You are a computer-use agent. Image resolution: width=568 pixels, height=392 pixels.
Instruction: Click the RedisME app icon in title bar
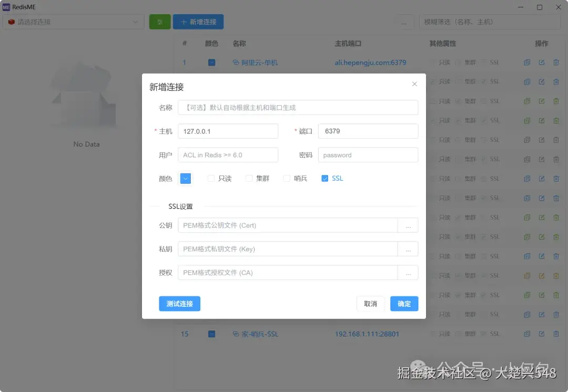coord(6,7)
